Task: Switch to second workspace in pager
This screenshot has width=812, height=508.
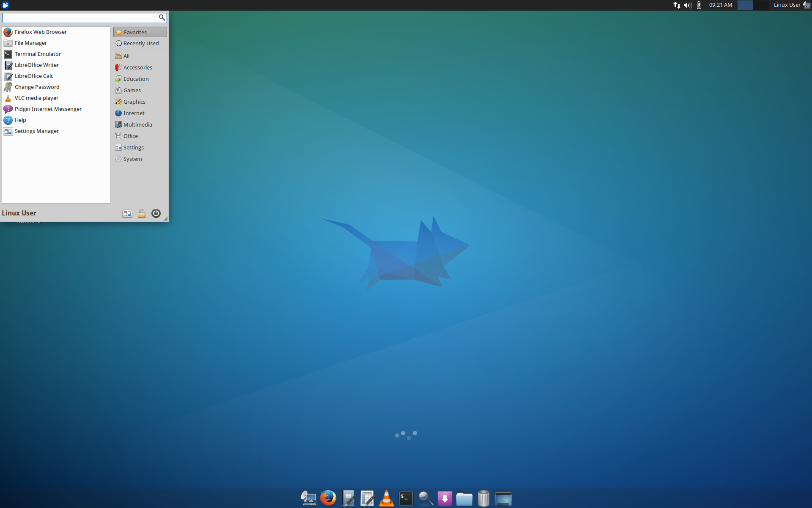Action: click(760, 5)
